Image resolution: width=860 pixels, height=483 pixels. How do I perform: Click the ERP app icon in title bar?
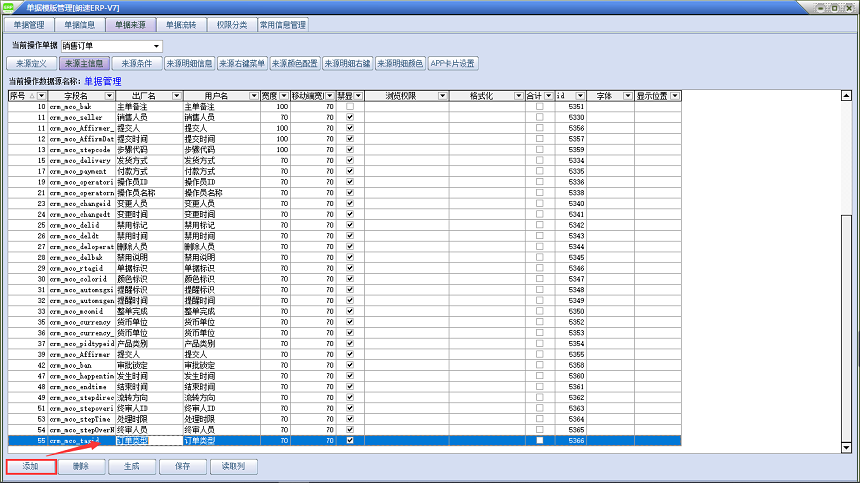[9, 7]
